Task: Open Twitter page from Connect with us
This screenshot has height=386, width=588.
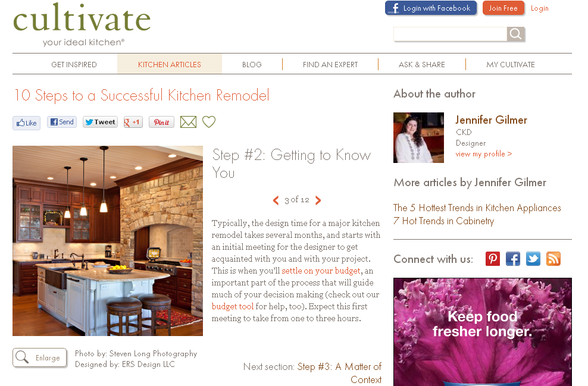Action: (x=533, y=259)
